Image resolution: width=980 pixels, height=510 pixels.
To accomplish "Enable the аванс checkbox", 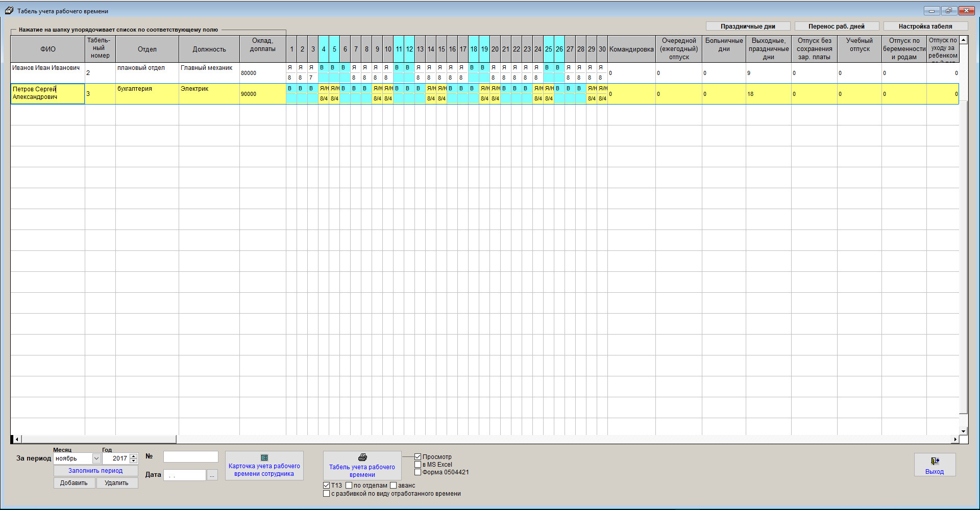I will click(x=394, y=486).
